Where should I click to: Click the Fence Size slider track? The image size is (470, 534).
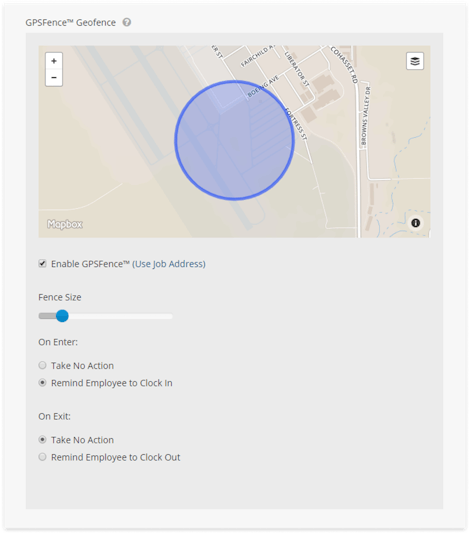pyautogui.click(x=106, y=316)
